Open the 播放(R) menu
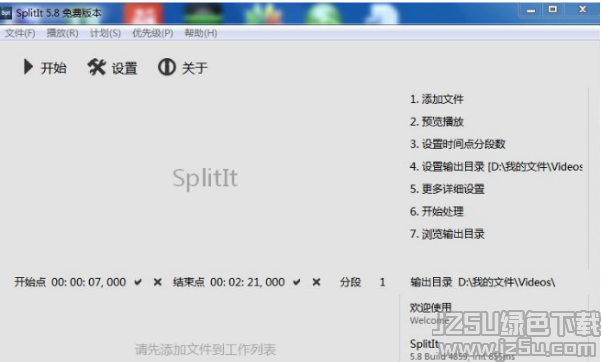Screen dimensions: 602x362 coord(63,33)
